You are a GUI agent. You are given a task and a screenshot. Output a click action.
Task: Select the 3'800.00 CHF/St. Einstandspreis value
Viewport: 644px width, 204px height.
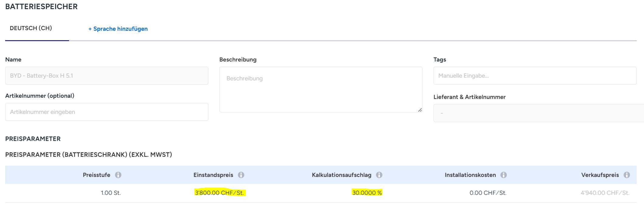point(220,193)
